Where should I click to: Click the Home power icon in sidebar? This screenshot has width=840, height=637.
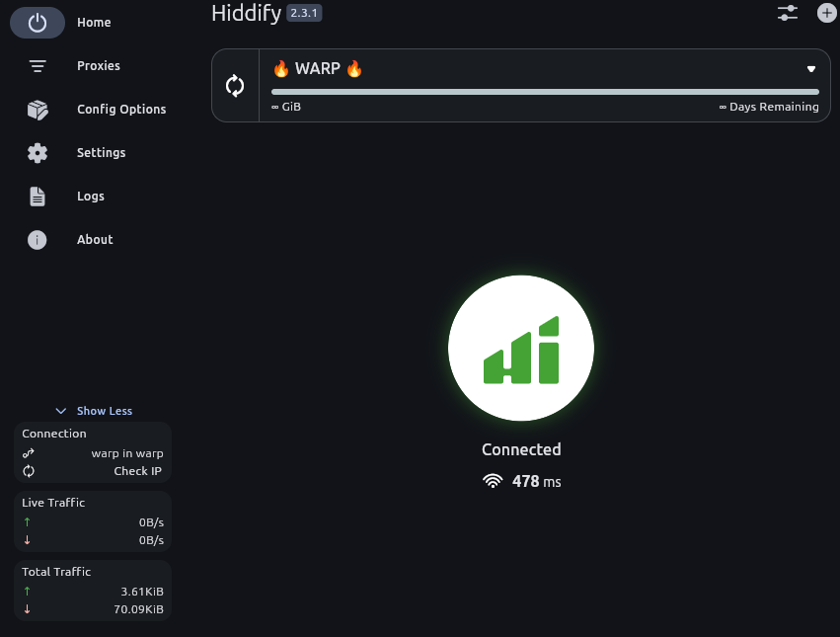37,23
